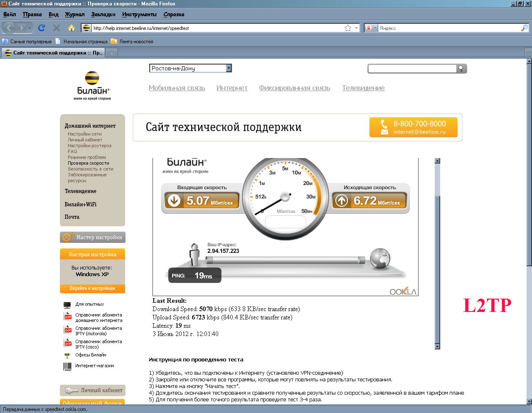Select the Сайт технической поддержки tab
This screenshot has width=532, height=413.
pyautogui.click(x=53, y=53)
